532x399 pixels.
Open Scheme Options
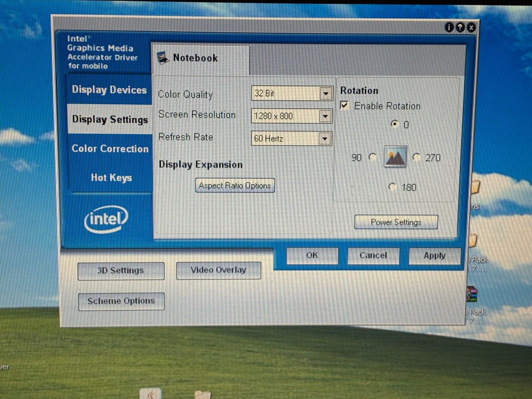[121, 301]
